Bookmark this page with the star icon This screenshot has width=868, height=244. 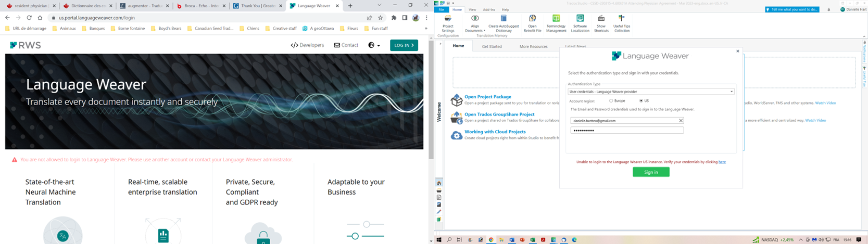point(381,18)
